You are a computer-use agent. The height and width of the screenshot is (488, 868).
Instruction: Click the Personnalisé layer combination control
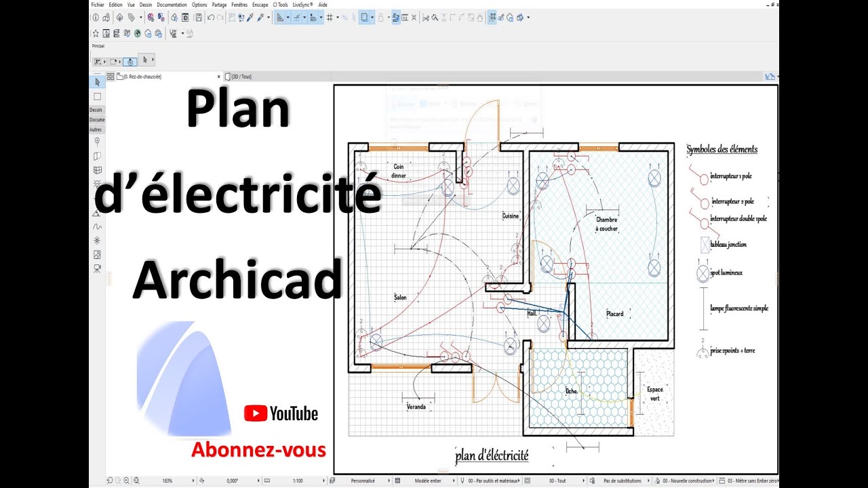tap(364, 481)
